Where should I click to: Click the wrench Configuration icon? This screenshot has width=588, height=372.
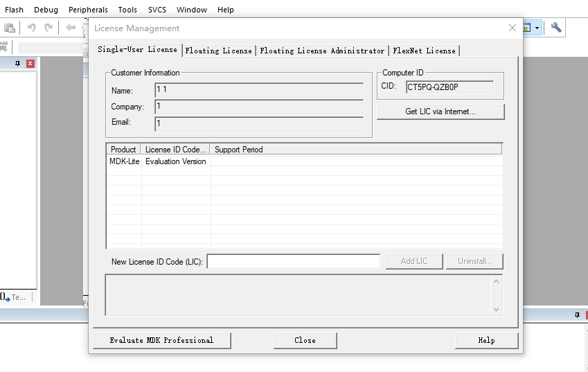[x=555, y=28]
